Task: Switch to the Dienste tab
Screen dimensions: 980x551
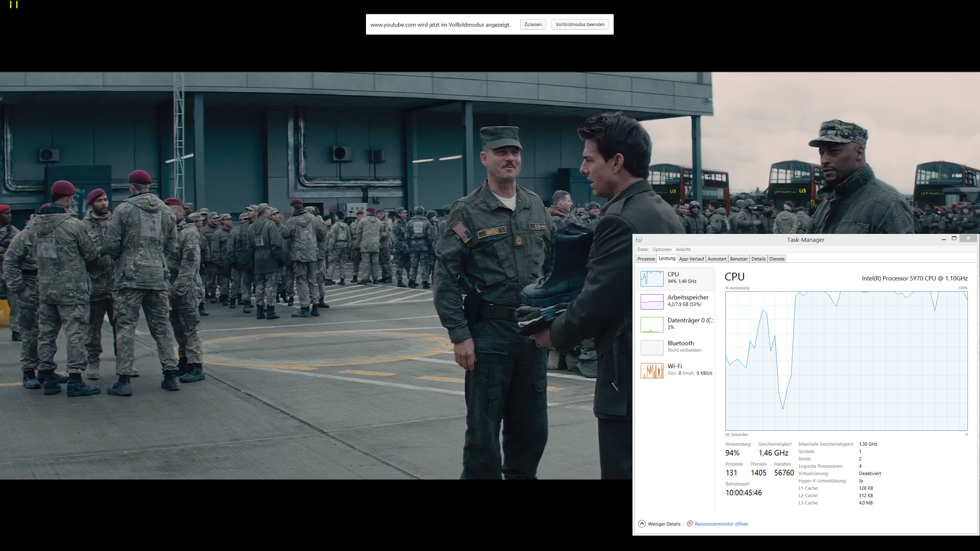Action: point(777,259)
